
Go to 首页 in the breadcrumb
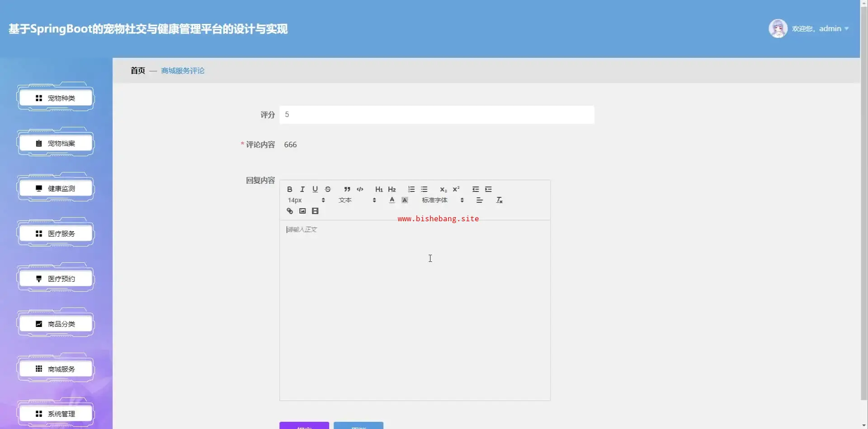pos(138,70)
